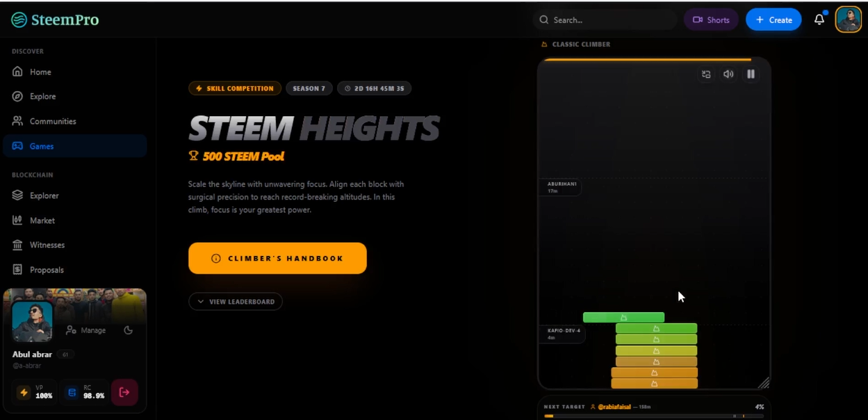The height and width of the screenshot is (420, 868).
Task: Click the countdown timer badge
Action: 375,88
